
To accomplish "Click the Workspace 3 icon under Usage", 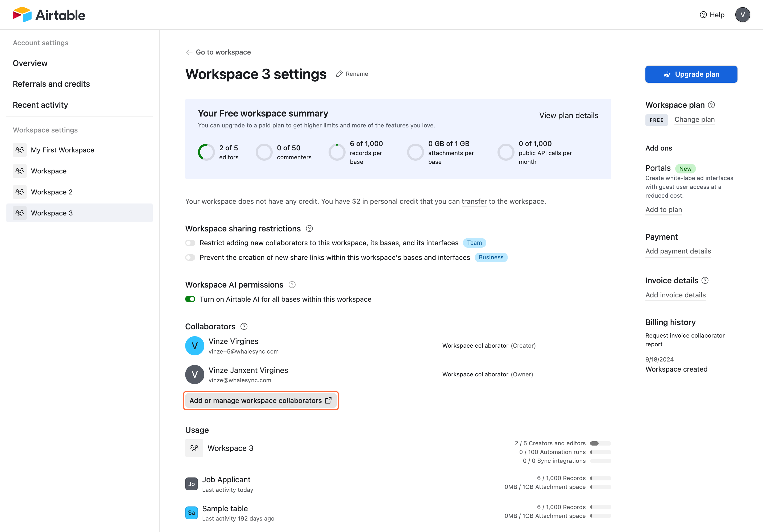I will point(194,448).
